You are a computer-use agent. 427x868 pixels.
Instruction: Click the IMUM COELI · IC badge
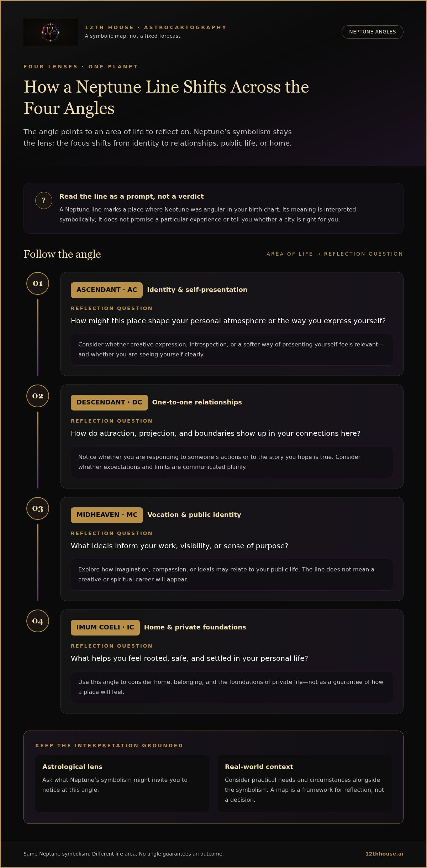105,627
